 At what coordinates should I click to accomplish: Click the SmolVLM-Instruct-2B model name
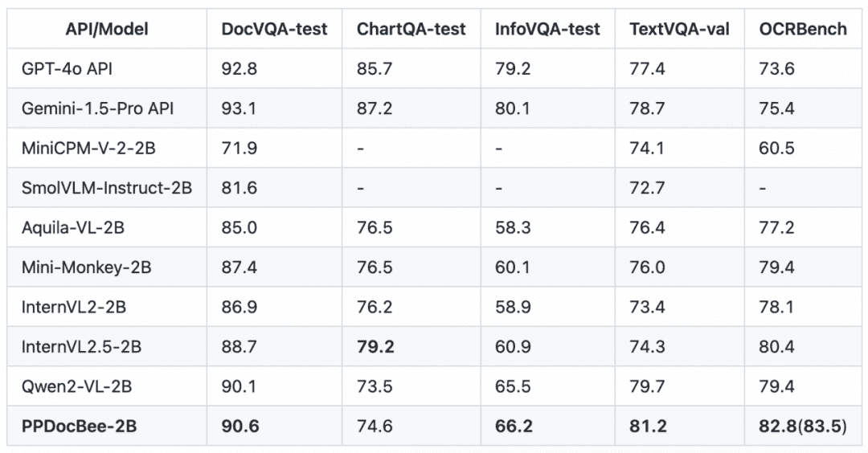[107, 188]
